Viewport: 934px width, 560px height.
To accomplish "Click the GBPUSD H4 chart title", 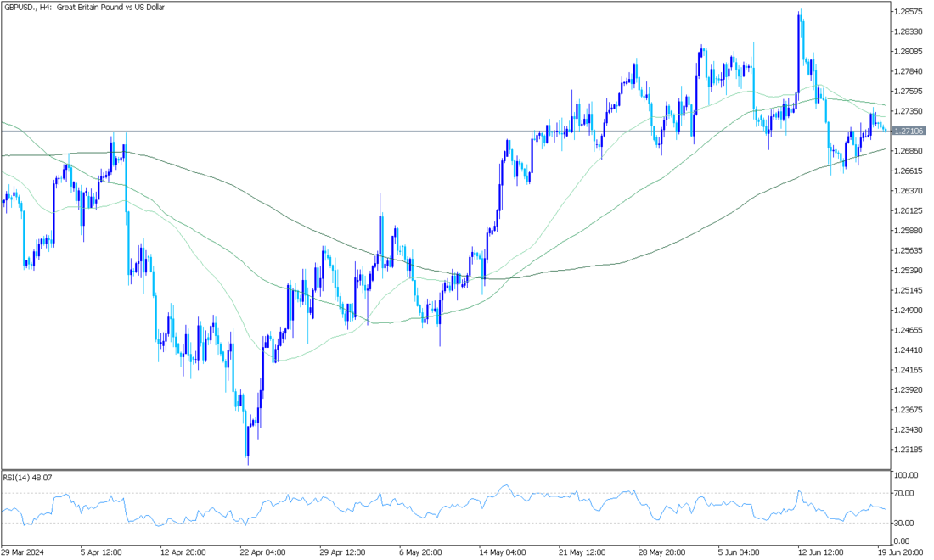I will coord(84,7).
